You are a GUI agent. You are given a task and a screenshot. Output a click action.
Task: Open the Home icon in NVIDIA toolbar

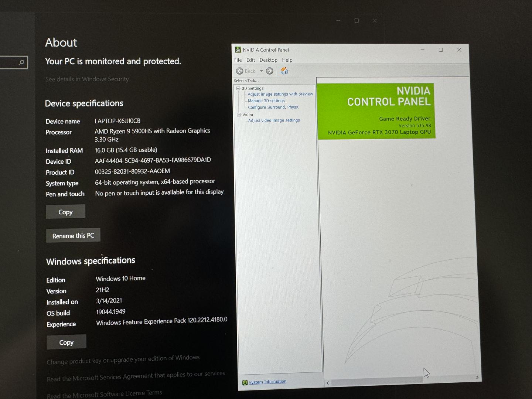[284, 71]
